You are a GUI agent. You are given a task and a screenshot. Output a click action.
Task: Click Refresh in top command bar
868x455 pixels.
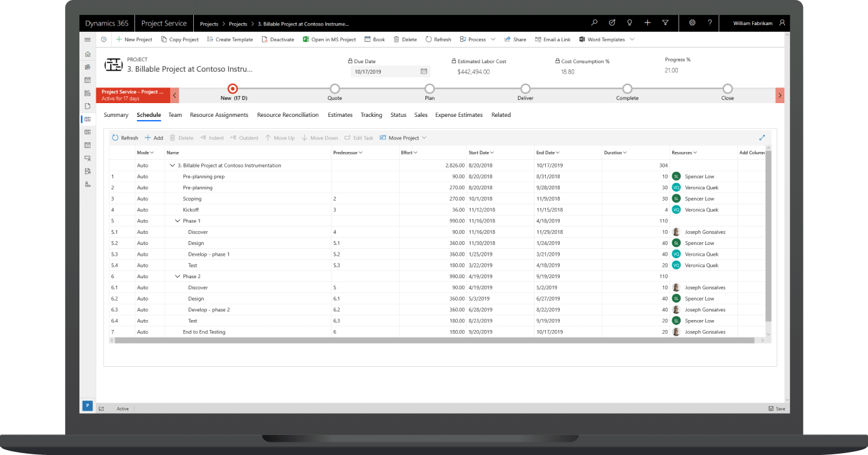[x=438, y=39]
